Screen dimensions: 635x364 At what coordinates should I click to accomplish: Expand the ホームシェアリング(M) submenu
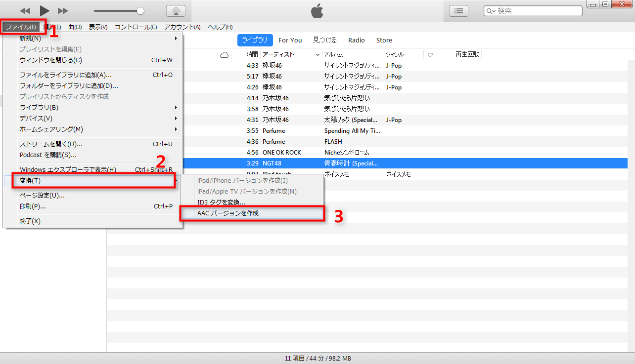pos(93,129)
